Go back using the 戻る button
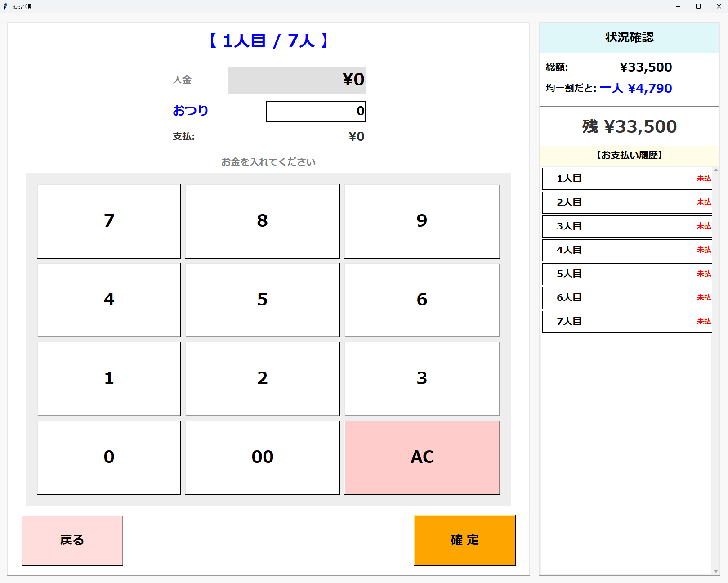Screen dimensions: 728x583 point(72,540)
